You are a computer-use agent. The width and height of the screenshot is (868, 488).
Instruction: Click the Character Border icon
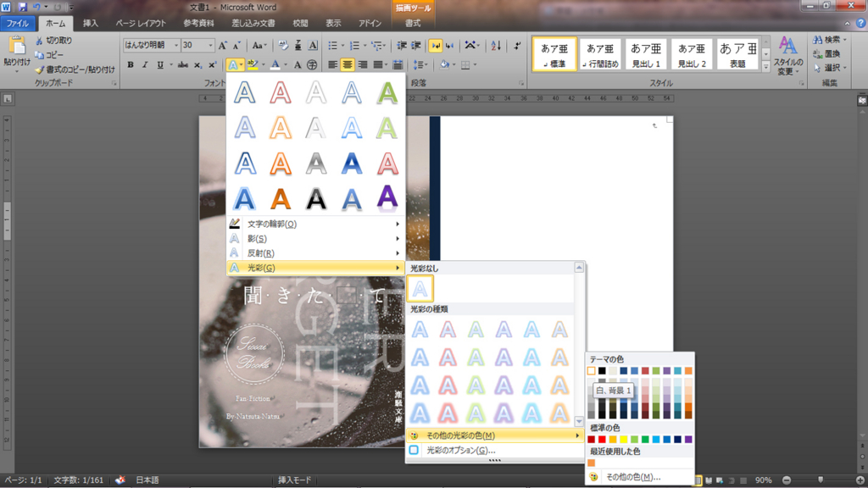click(x=313, y=46)
